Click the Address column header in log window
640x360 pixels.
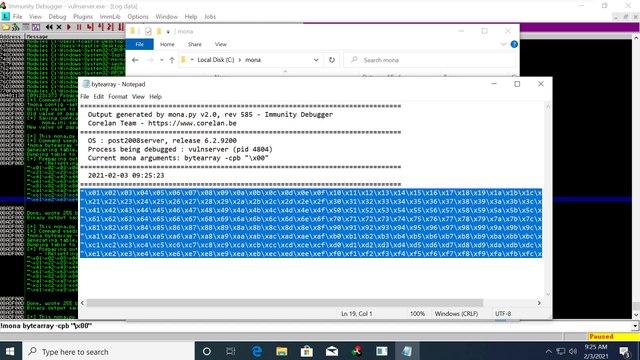coord(11,37)
